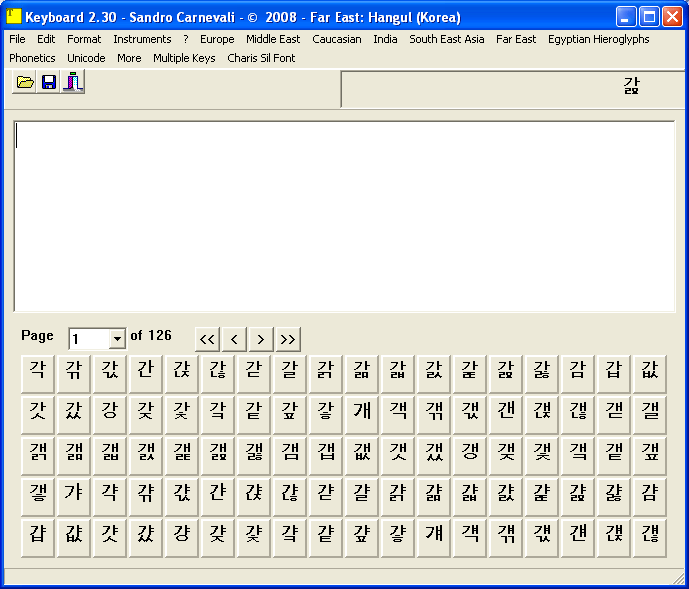Screen dimensions: 689x589
Task: Insert the 걀 character key
Action: [362, 496]
